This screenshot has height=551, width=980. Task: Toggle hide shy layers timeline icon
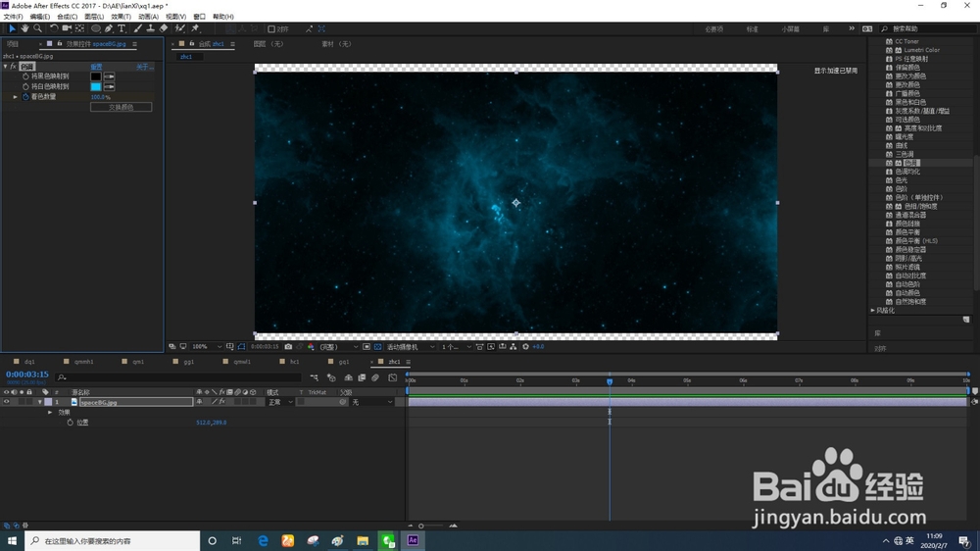[348, 377]
